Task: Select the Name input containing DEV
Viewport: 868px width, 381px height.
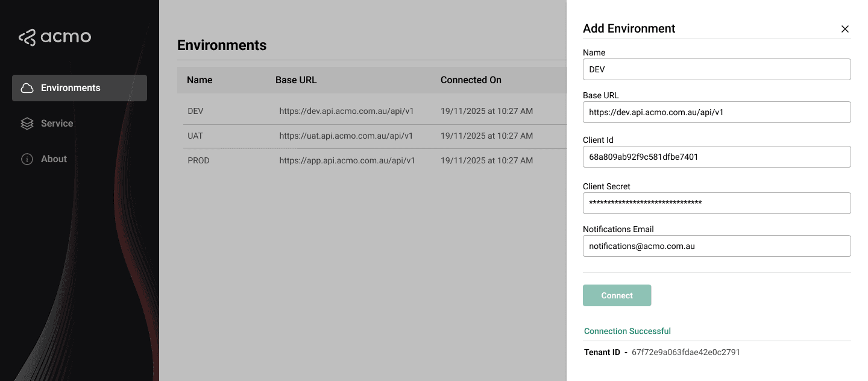Action: [x=716, y=69]
